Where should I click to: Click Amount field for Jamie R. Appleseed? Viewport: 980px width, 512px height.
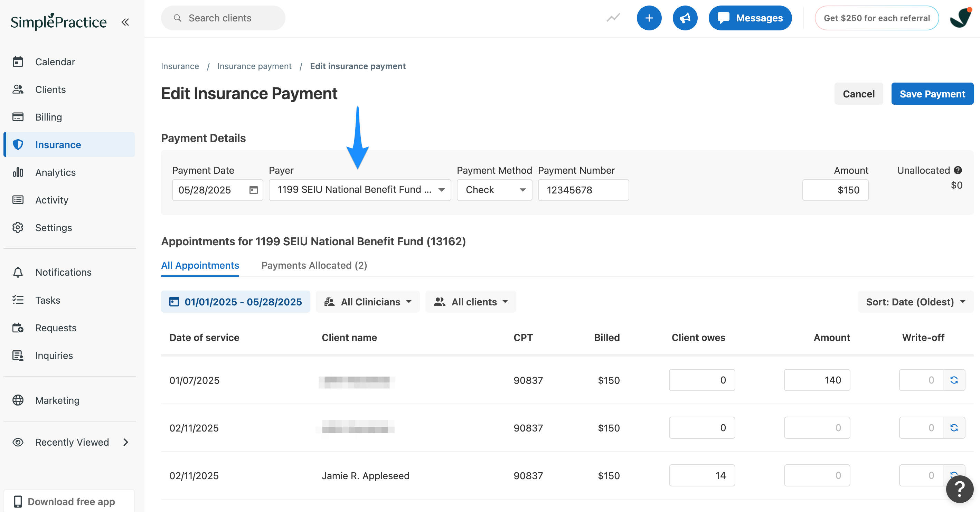click(x=817, y=475)
